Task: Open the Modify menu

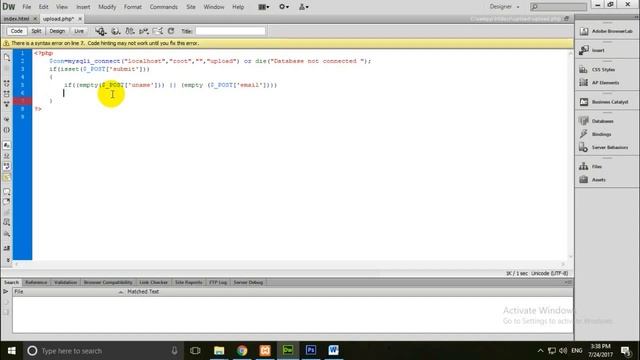Action: tap(107, 7)
